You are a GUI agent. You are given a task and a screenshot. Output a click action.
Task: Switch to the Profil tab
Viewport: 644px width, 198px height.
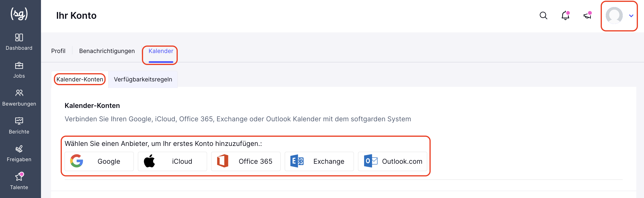pos(58,51)
